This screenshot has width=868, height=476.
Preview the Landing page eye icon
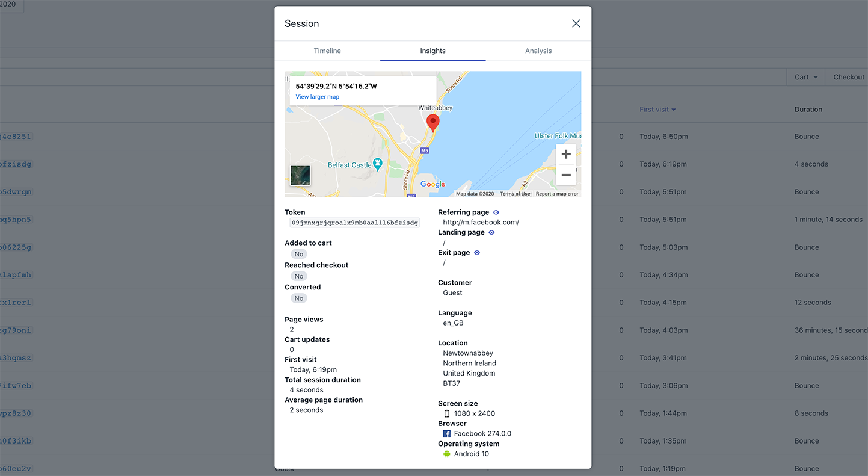[491, 232]
